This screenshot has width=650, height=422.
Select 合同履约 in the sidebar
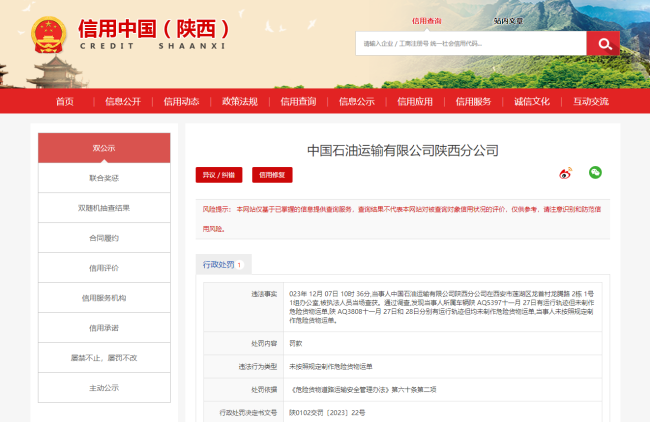coord(104,238)
